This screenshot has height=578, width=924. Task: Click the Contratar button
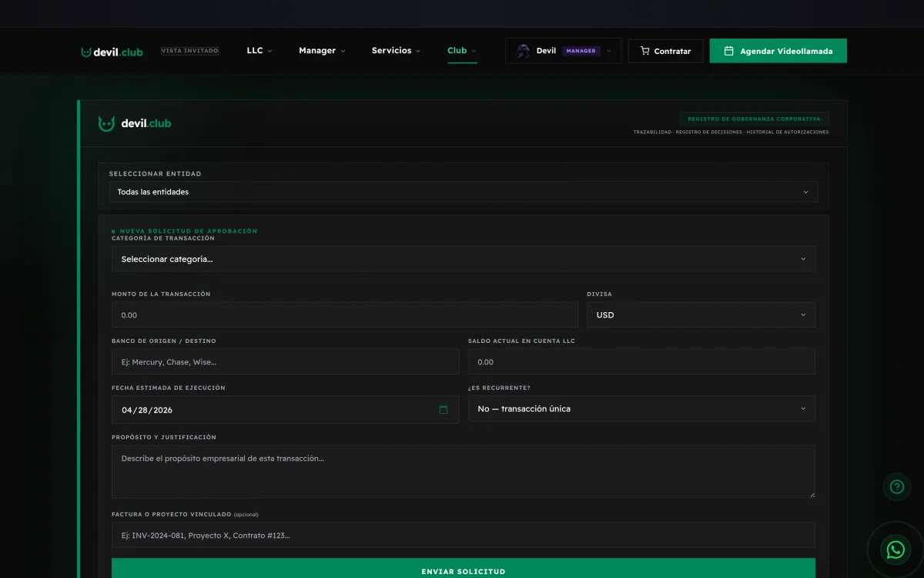click(665, 51)
